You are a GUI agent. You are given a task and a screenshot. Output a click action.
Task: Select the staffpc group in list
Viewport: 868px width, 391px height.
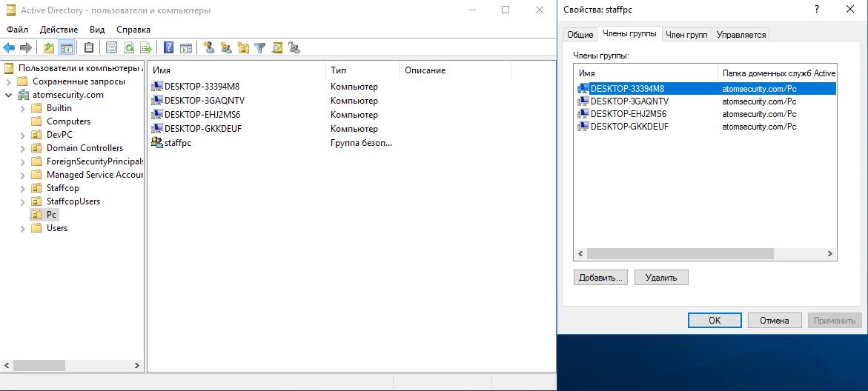(x=177, y=143)
